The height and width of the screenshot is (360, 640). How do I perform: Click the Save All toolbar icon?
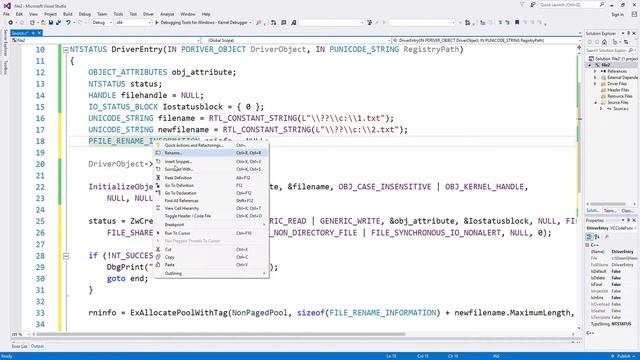(58, 23)
